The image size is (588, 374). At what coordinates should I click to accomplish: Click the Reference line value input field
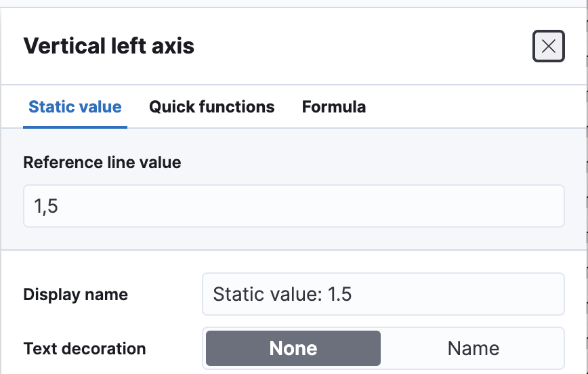[293, 206]
